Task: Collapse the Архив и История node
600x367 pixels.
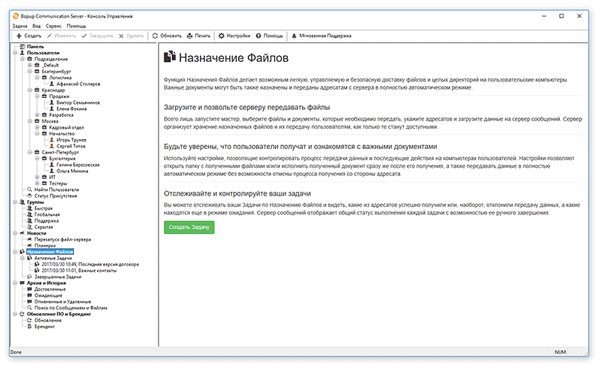Action: [15, 283]
